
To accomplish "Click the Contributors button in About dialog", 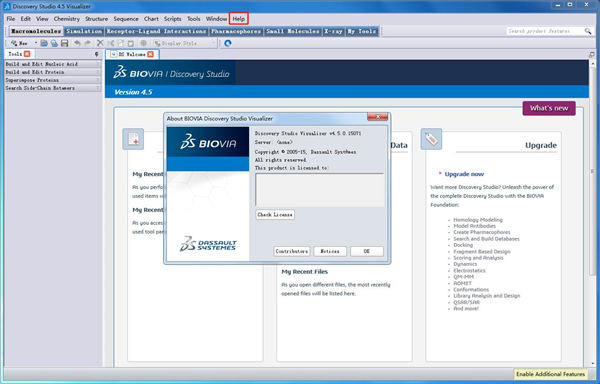I will click(x=292, y=251).
